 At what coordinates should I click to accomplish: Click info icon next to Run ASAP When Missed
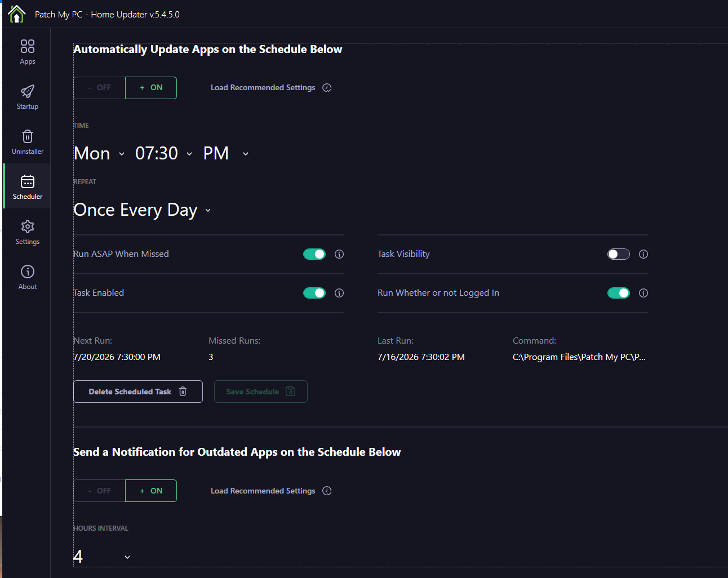339,254
